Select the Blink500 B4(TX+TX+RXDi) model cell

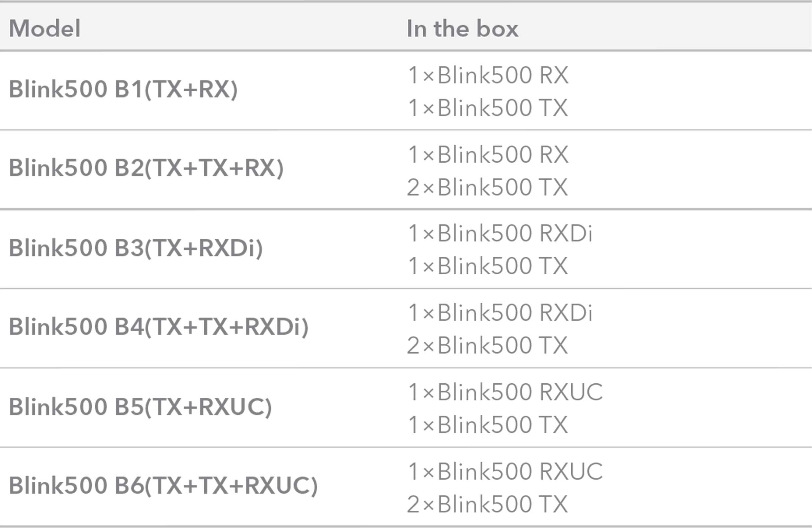tap(159, 327)
